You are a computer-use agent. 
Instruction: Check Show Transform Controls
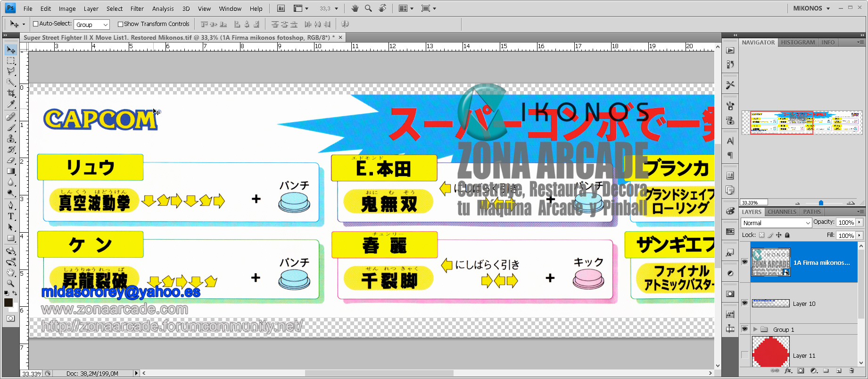[x=120, y=24]
